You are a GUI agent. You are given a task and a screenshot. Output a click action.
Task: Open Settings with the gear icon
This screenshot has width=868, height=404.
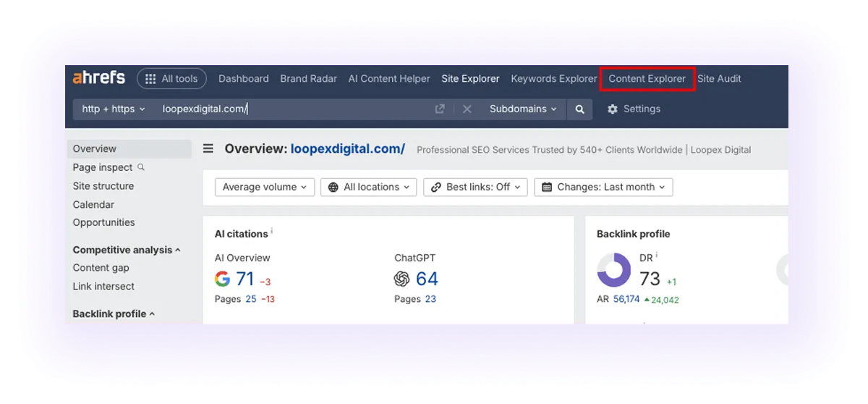tap(634, 109)
